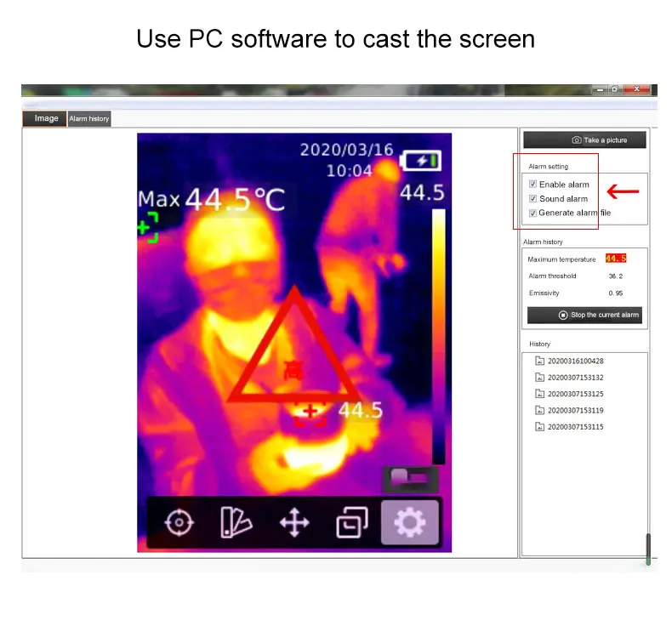Click the Stop the current alarm button
672x626 pixels.
584,315
